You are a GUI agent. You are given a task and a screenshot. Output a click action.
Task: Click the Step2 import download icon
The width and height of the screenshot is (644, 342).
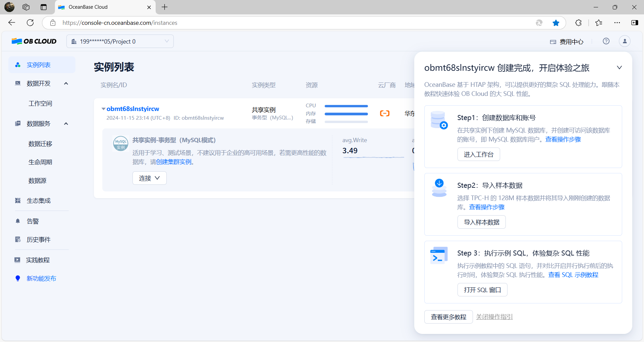coord(439,188)
